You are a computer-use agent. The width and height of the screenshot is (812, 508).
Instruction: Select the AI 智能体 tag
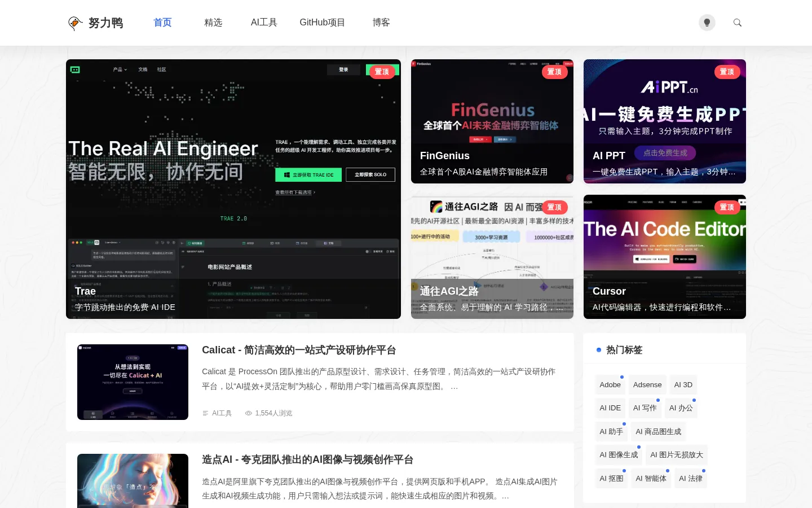pyautogui.click(x=651, y=479)
